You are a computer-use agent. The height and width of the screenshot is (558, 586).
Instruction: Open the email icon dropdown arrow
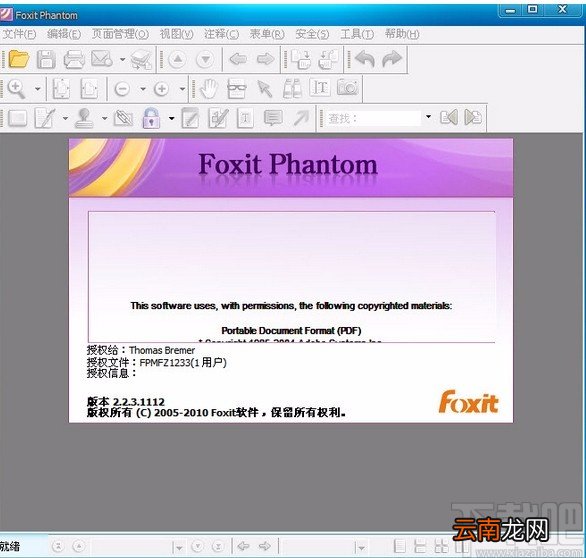[x=122, y=59]
